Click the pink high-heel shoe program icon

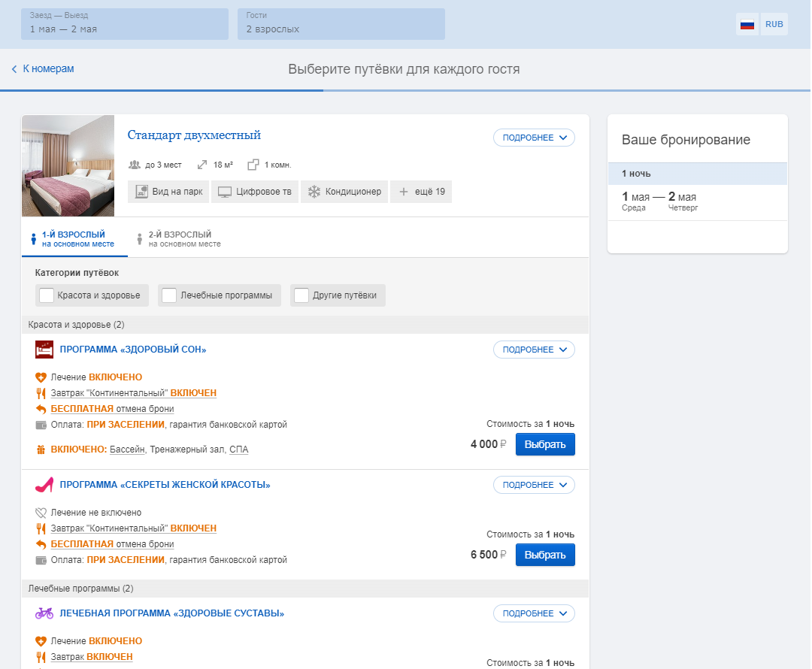[44, 485]
